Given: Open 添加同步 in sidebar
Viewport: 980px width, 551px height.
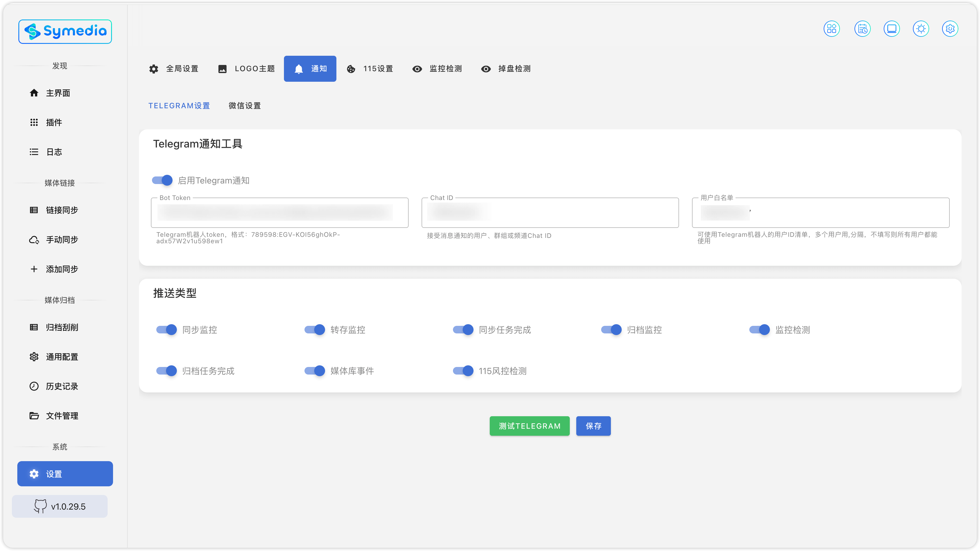Looking at the screenshot, I should (65, 269).
